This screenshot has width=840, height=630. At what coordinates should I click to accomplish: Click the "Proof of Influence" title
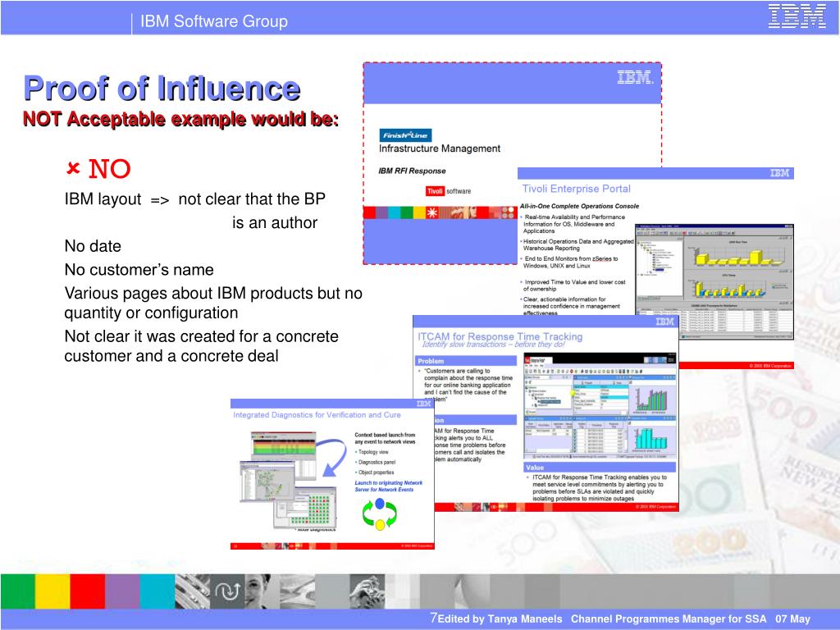[x=162, y=89]
